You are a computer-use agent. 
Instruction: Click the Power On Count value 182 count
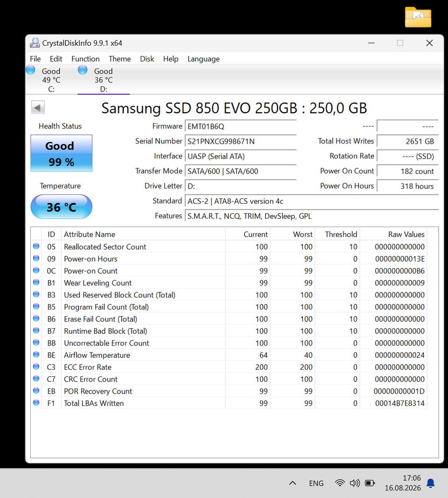pyautogui.click(x=407, y=171)
